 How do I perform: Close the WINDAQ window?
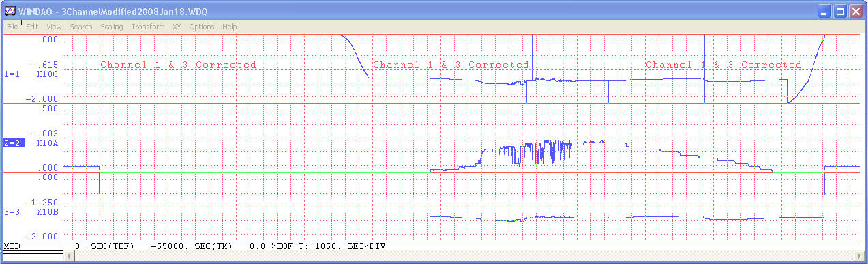[856, 11]
